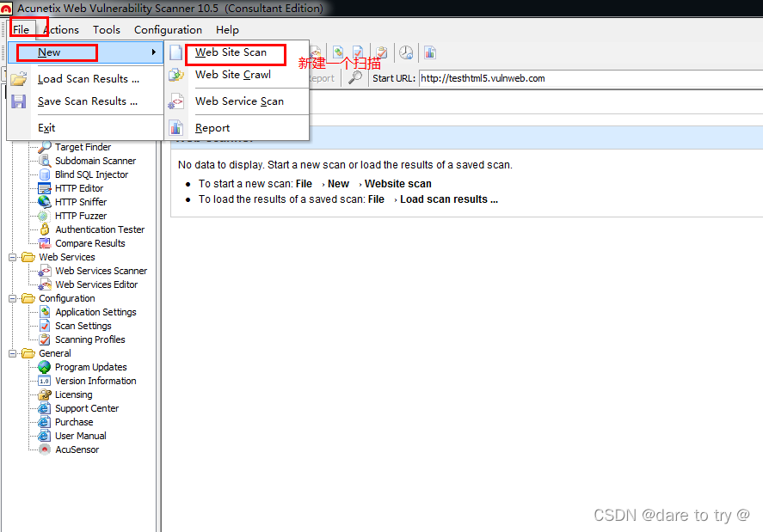This screenshot has width=763, height=532.
Task: Click the HTTP Sniffer globe icon
Action: 45,202
